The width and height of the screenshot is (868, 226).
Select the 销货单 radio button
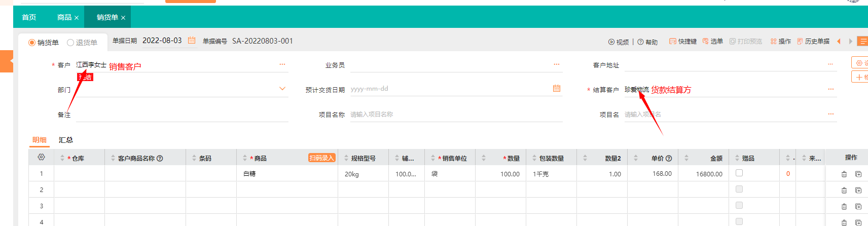[32, 43]
